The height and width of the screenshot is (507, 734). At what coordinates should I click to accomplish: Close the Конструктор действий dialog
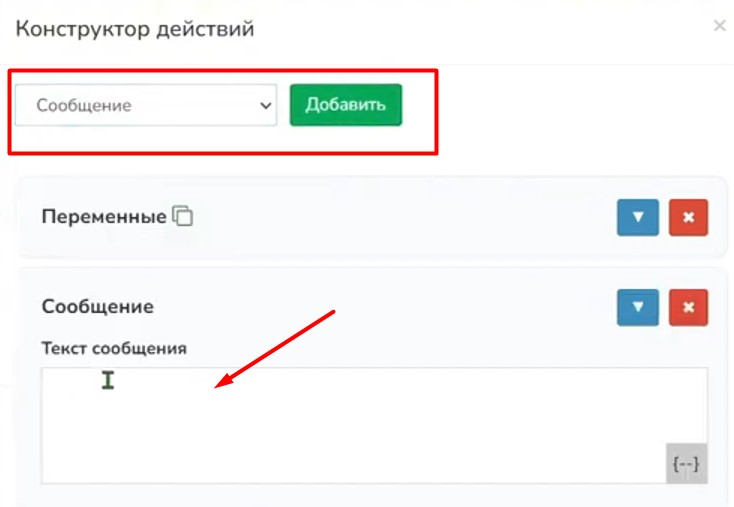pyautogui.click(x=719, y=26)
